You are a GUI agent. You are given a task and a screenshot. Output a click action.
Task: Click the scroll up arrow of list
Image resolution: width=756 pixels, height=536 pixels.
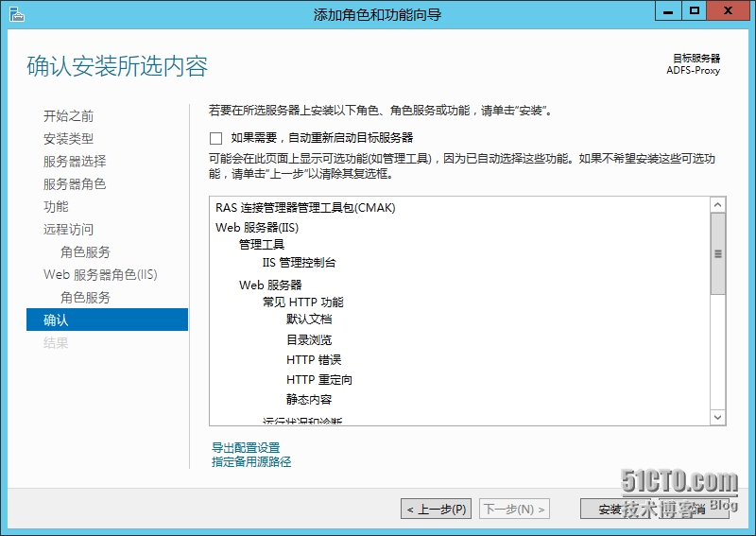coord(718,205)
